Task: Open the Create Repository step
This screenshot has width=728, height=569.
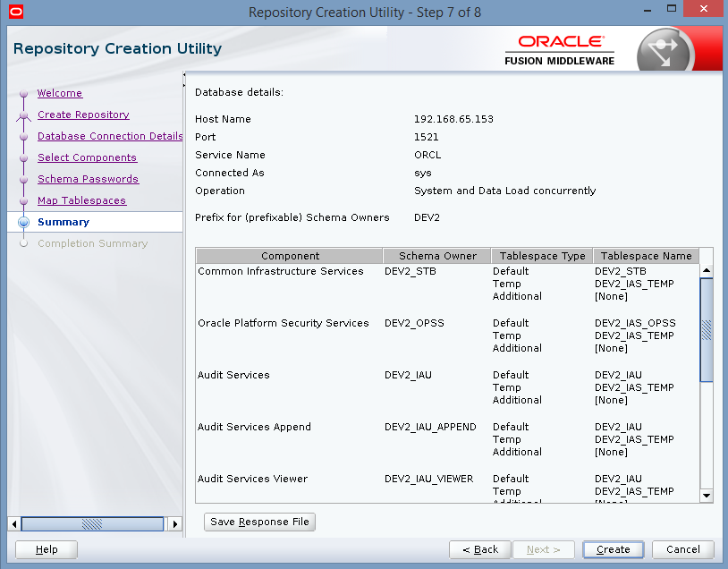Action: point(83,115)
